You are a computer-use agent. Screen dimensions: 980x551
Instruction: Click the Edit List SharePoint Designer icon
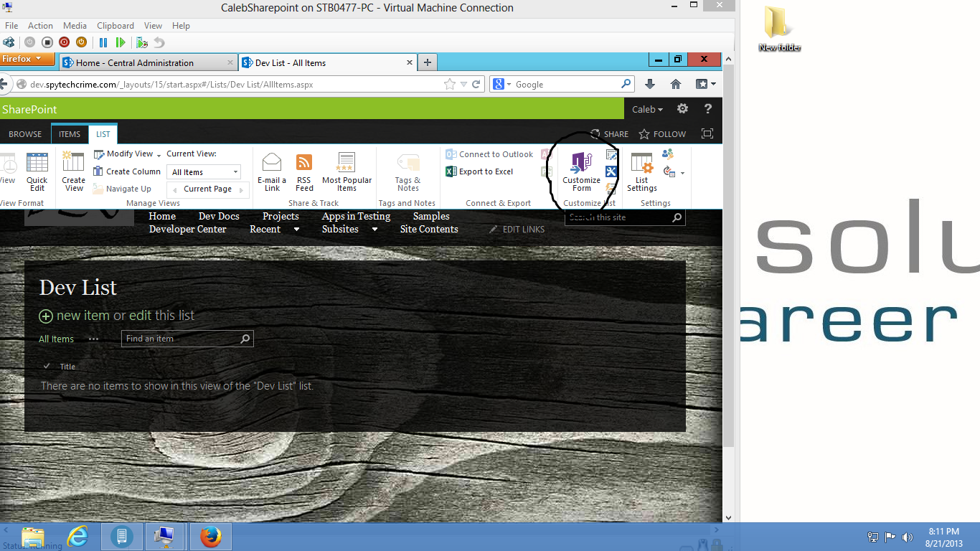(611, 171)
